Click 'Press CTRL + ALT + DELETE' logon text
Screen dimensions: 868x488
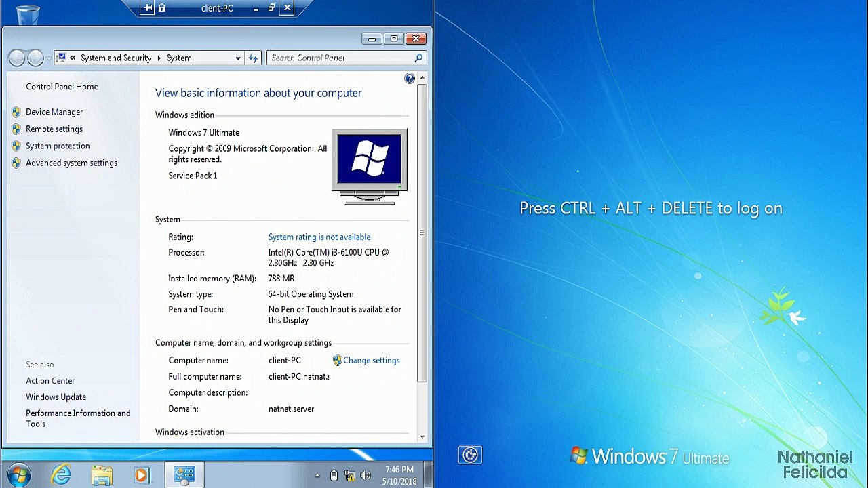click(651, 209)
